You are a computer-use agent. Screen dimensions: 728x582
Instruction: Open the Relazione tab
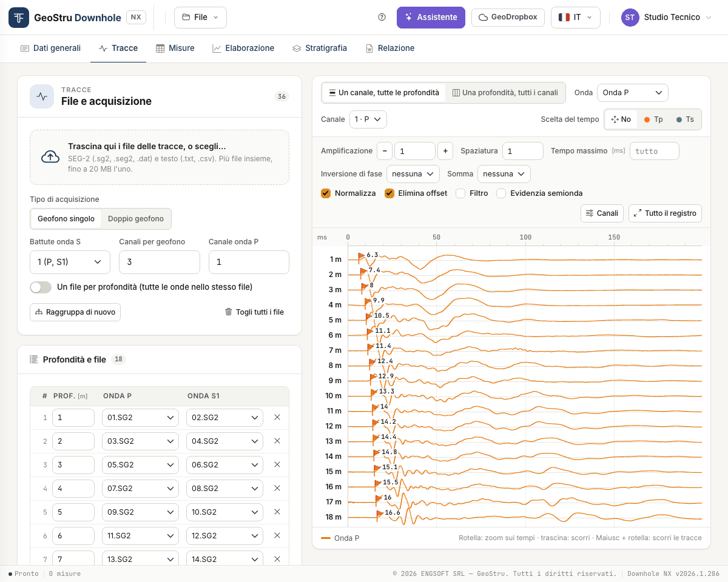click(390, 48)
